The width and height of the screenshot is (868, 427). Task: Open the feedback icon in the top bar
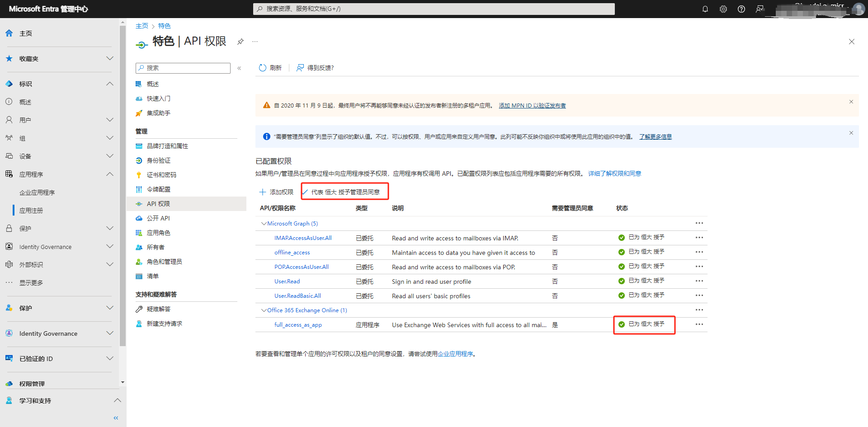759,9
